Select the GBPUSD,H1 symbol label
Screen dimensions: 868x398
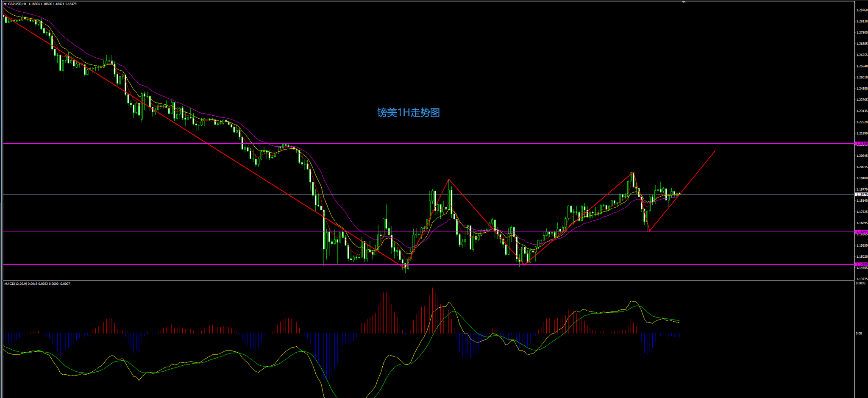(x=17, y=4)
